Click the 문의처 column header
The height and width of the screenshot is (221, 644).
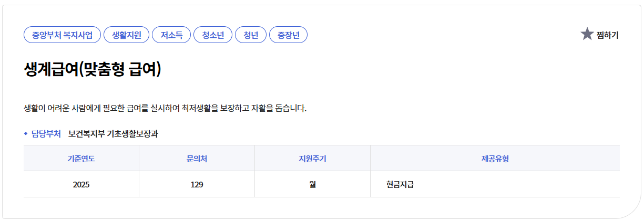pos(197,159)
